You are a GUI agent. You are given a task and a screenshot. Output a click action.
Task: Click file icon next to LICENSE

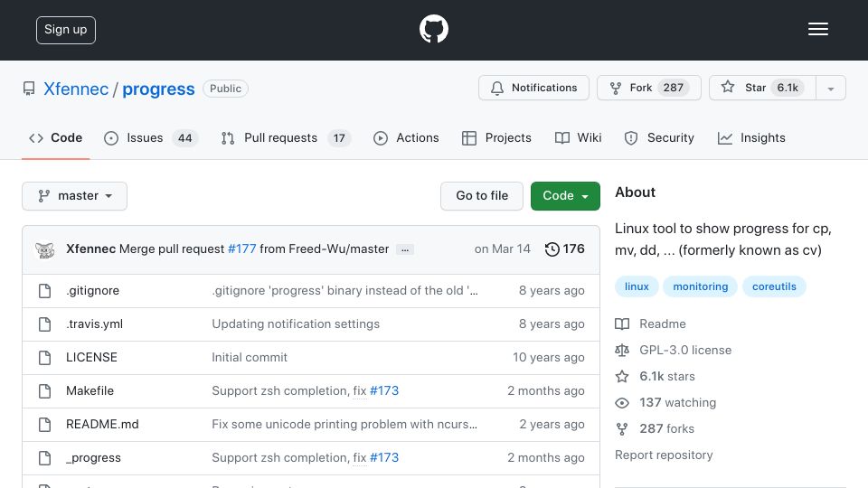tap(45, 358)
